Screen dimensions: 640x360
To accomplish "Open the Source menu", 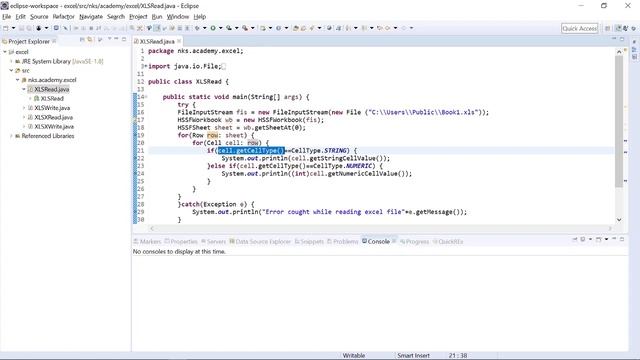I will [39, 17].
